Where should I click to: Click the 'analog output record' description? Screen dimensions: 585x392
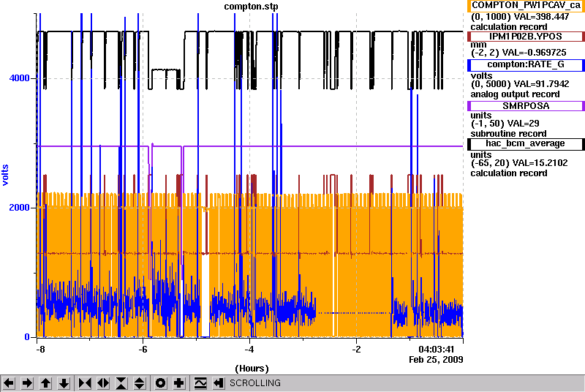coord(515,94)
